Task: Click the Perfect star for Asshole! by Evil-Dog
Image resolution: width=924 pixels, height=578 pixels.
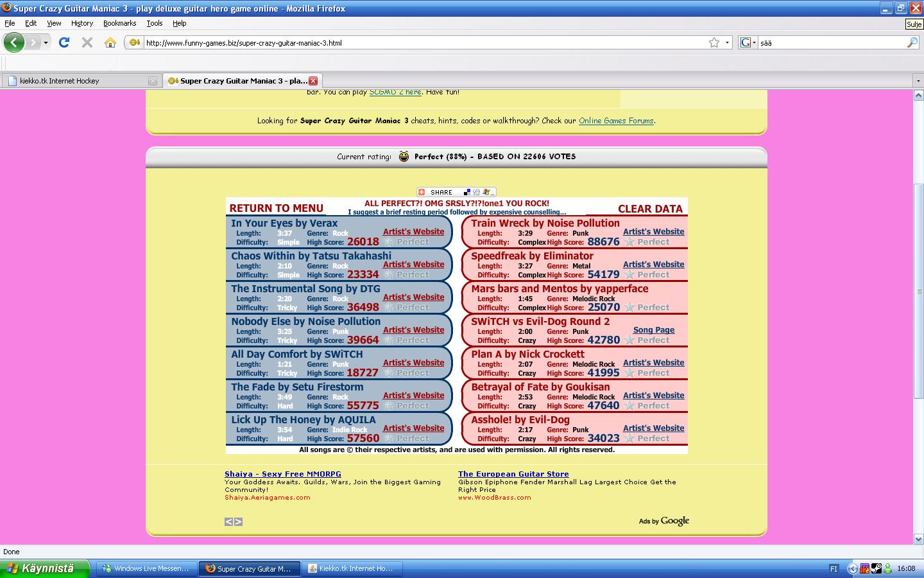Action: (629, 439)
